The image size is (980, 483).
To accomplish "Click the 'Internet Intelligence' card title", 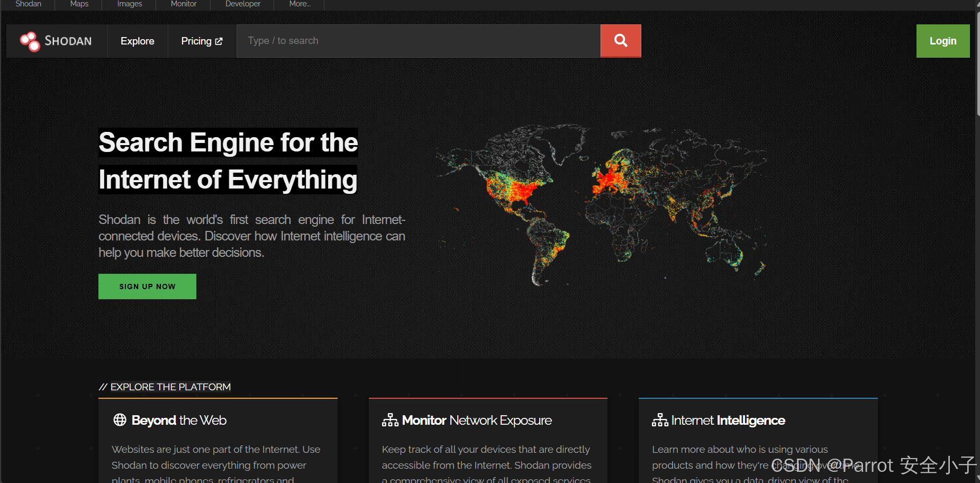I will [728, 420].
